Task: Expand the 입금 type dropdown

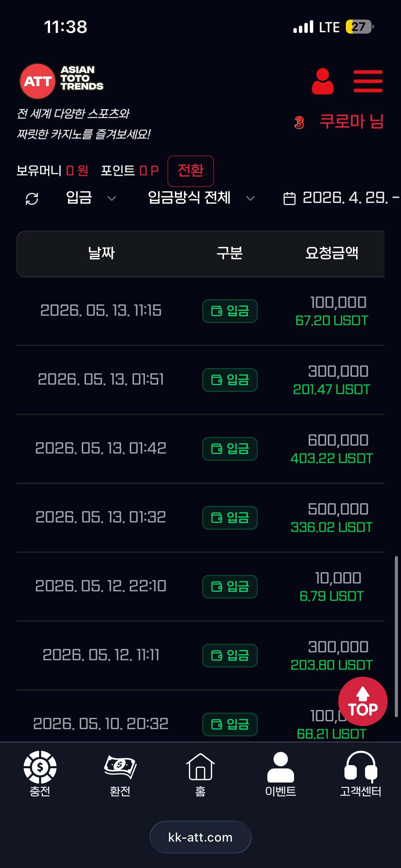Action: [x=91, y=198]
